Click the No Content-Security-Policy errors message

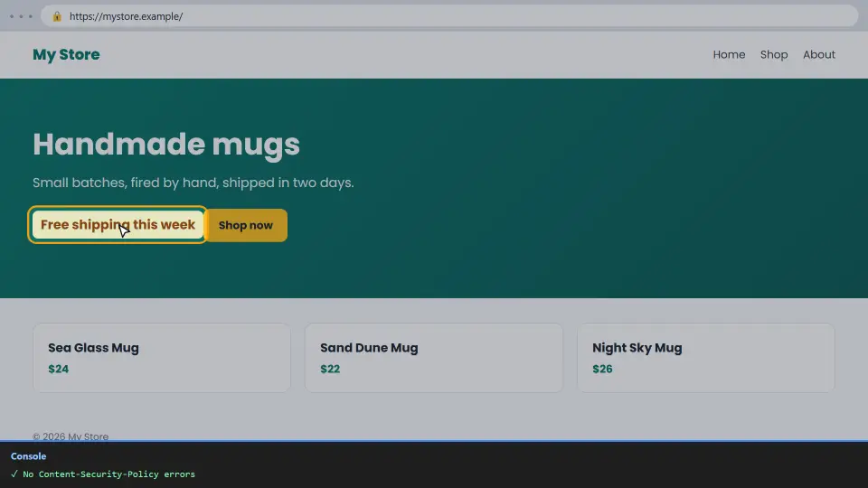(x=103, y=474)
